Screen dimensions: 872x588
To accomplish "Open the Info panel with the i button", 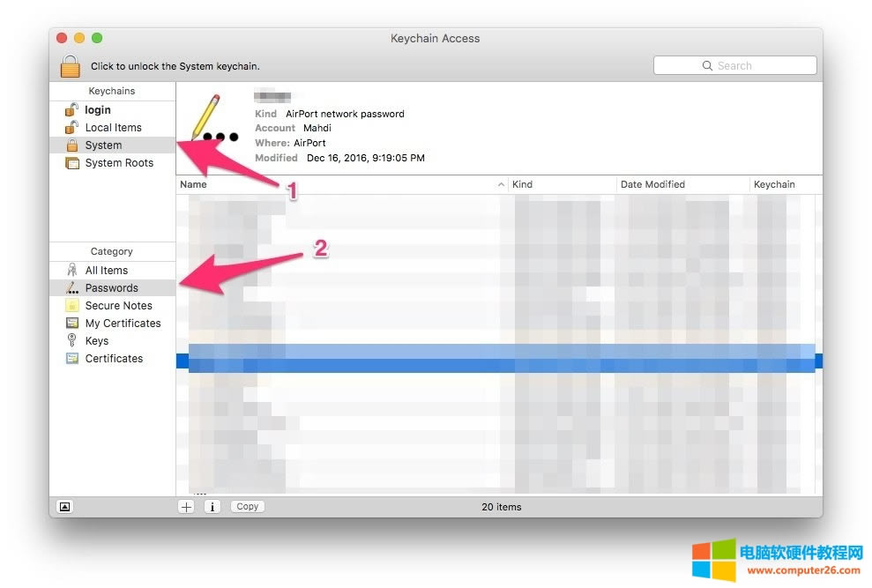I will click(212, 506).
